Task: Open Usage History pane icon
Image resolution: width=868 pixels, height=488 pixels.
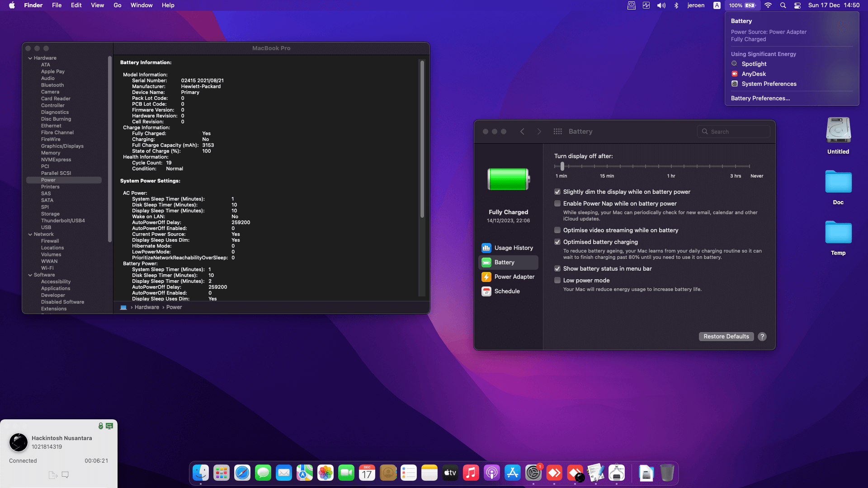Action: tap(486, 248)
